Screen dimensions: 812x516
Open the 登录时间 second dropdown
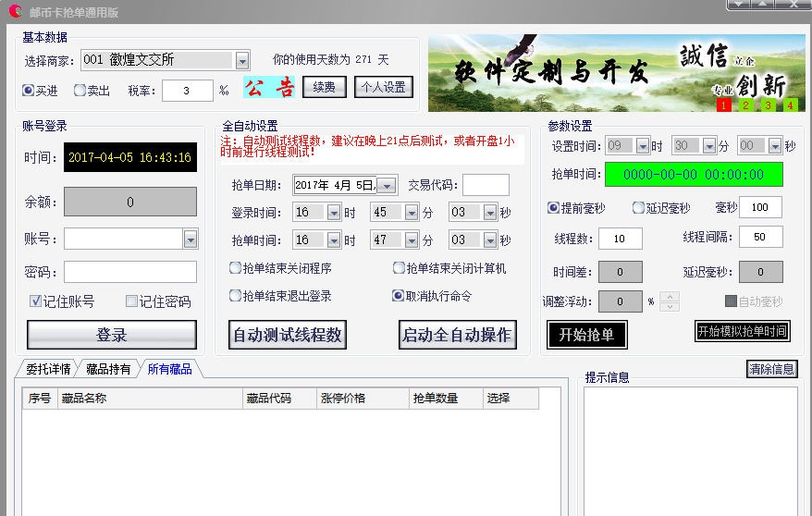(490, 212)
